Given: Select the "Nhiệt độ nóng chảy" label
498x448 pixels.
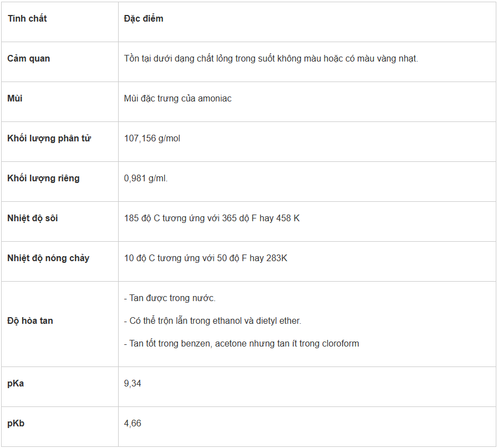Looking at the screenshot, I should coord(48,258).
